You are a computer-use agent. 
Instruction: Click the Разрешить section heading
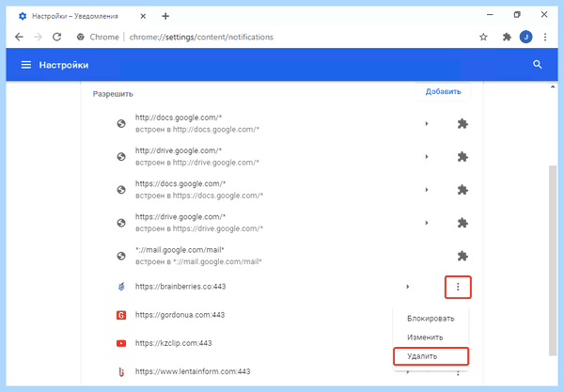tap(113, 94)
